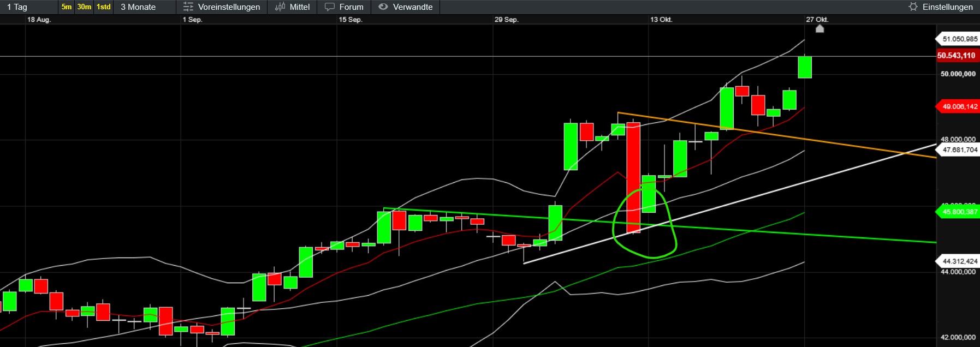
Task: Click the Einstellungen gear icon
Action: pos(913,7)
